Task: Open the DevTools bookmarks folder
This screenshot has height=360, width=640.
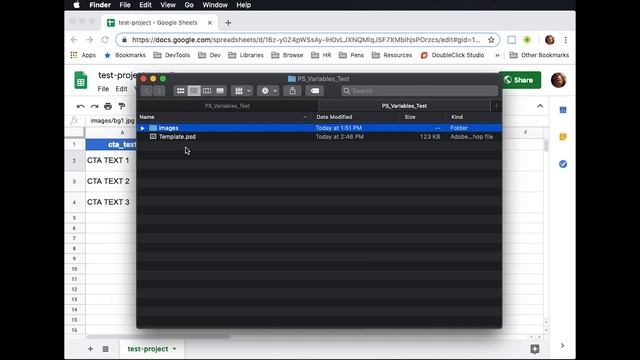Action: [x=172, y=55]
